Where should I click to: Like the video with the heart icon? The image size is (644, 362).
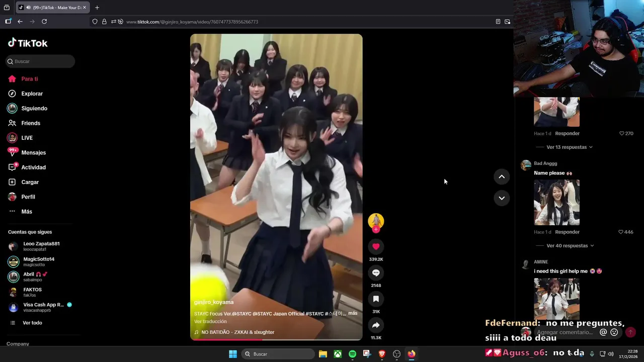[x=376, y=246]
